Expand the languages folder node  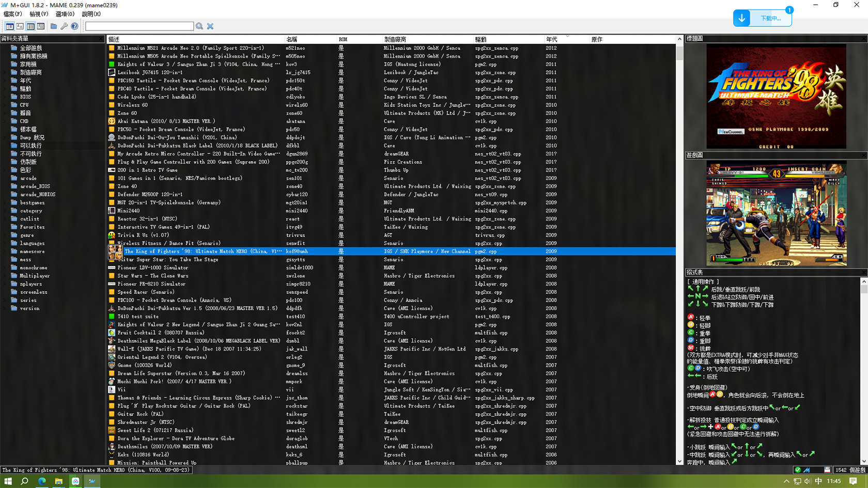[5, 243]
